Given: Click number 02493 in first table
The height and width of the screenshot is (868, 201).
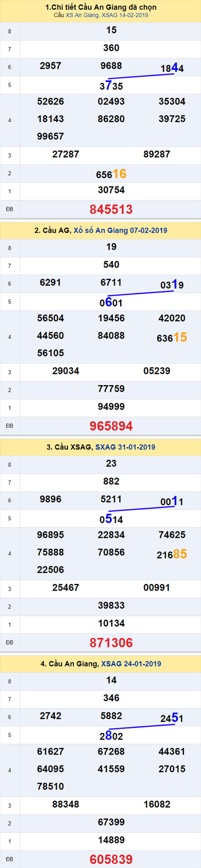Looking at the screenshot, I should click(111, 102).
